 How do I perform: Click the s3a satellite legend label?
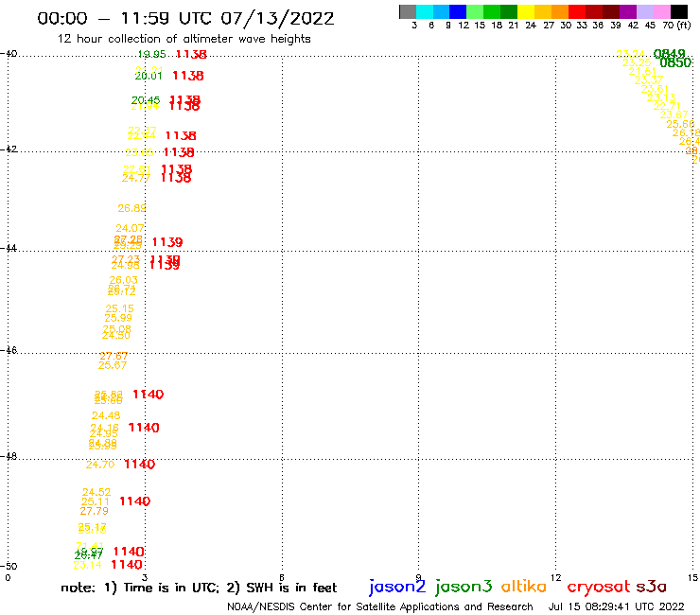click(652, 587)
